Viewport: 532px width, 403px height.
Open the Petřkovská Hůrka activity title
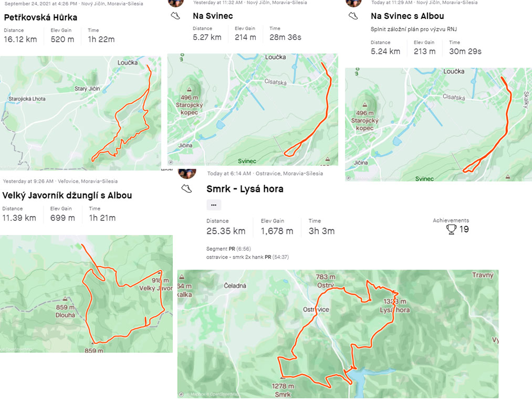tap(40, 17)
